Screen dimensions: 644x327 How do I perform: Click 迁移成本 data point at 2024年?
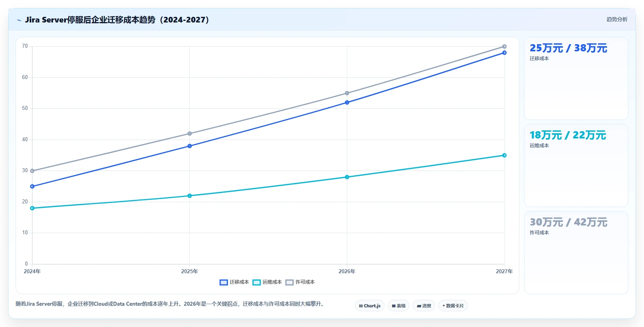(x=32, y=187)
